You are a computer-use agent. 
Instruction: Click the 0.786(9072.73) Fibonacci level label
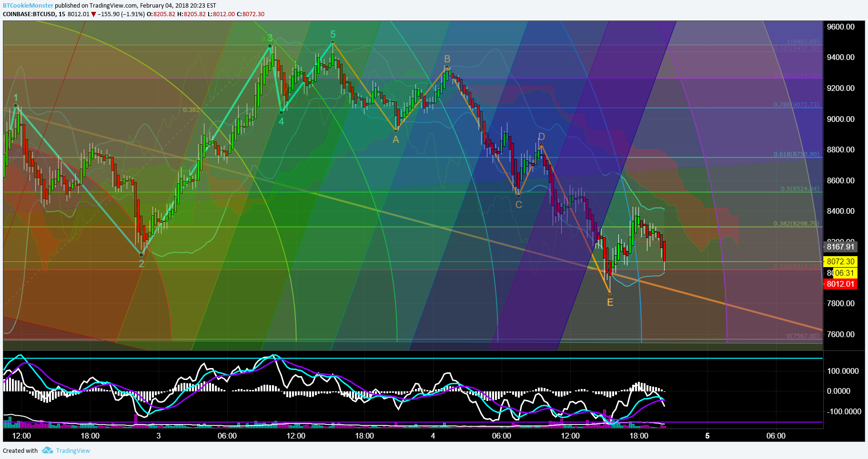click(797, 105)
